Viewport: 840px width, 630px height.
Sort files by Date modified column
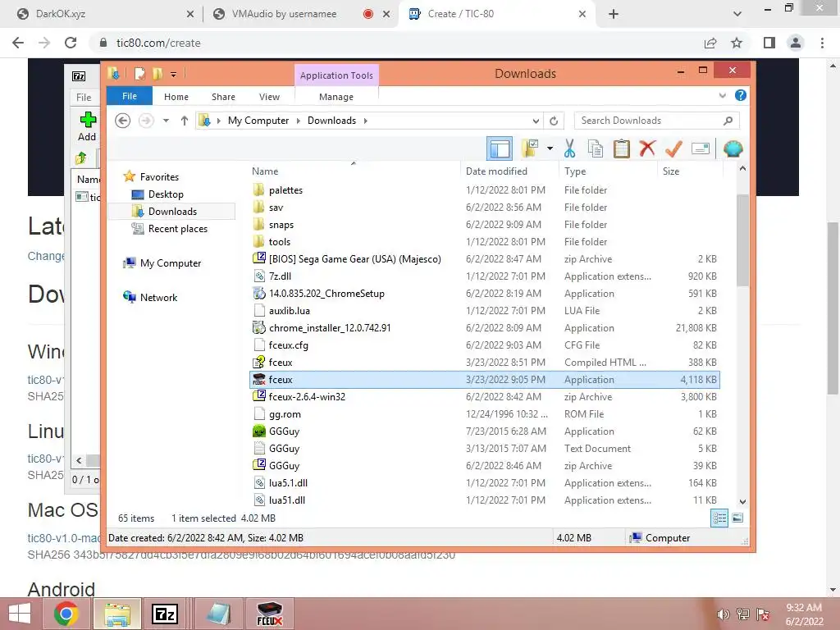coord(509,171)
